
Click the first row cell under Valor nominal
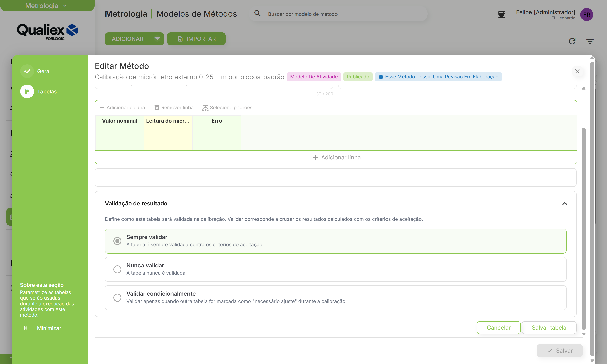120,130
